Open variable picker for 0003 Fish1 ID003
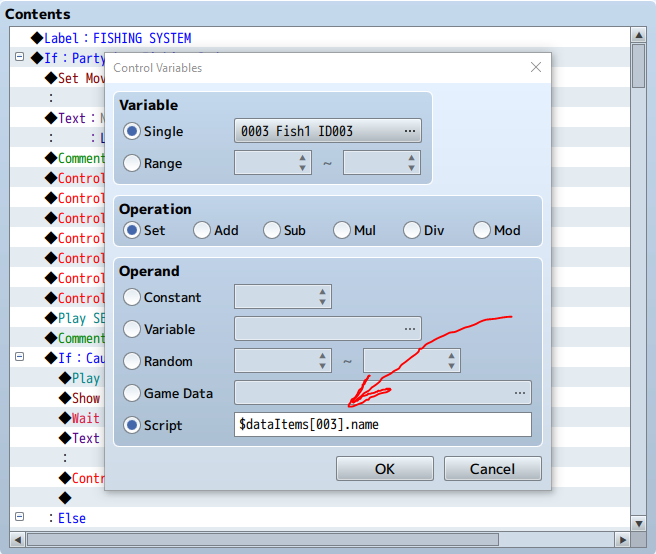 coord(328,131)
